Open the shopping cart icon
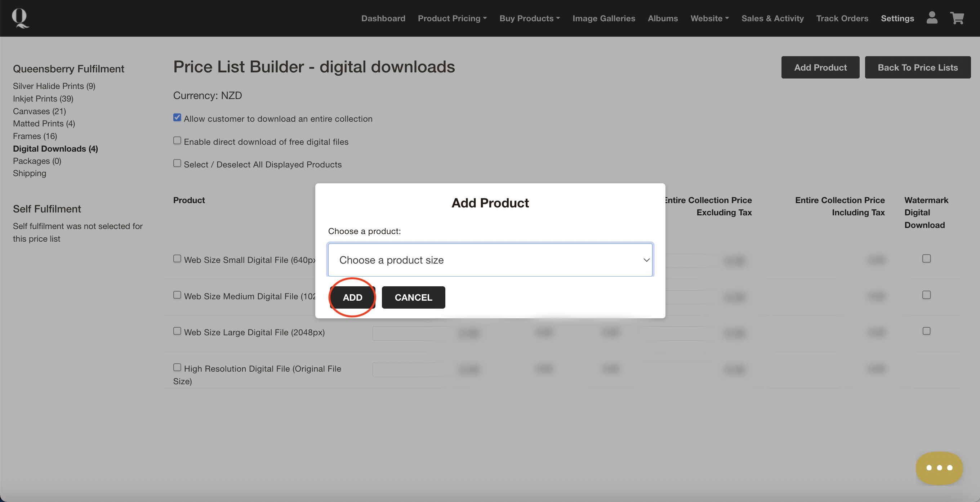980x502 pixels. point(957,18)
